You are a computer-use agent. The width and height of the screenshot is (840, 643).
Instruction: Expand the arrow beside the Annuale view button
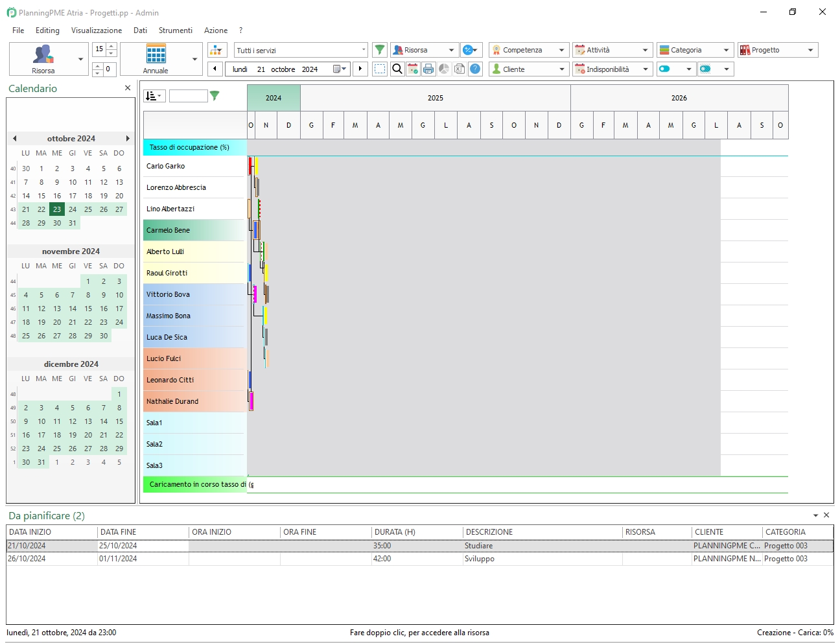click(x=195, y=59)
